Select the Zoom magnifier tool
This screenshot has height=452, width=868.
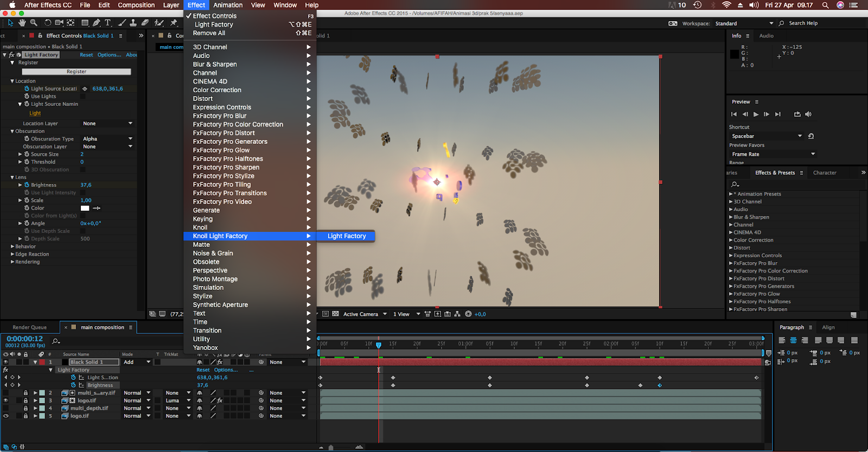click(x=34, y=23)
